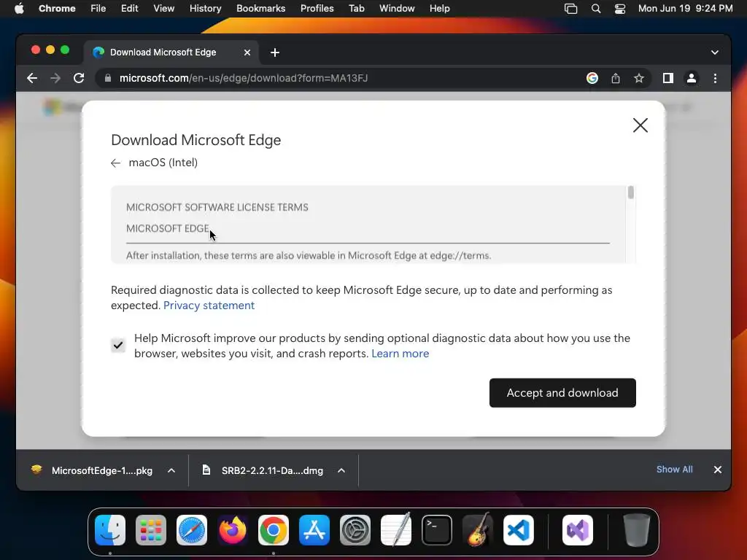Launch Safari from the Dock
The height and width of the screenshot is (560, 747).
[x=192, y=530]
